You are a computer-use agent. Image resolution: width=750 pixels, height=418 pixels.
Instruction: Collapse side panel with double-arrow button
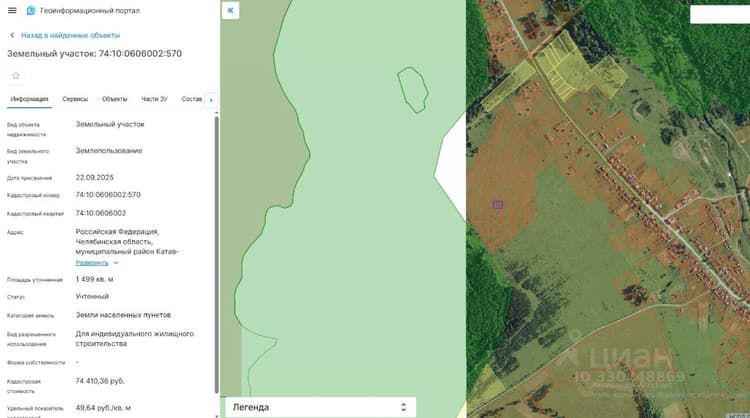(231, 10)
